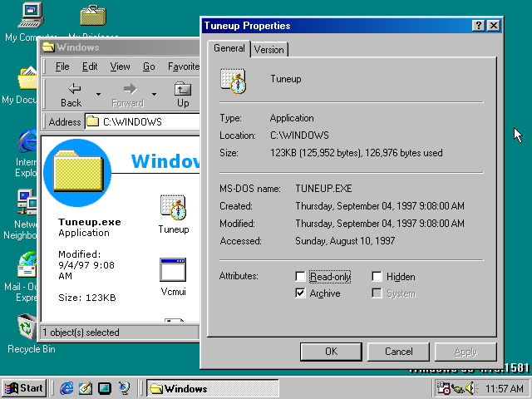The width and height of the screenshot is (532, 399).
Task: Confirm with the OK button
Action: [331, 352]
